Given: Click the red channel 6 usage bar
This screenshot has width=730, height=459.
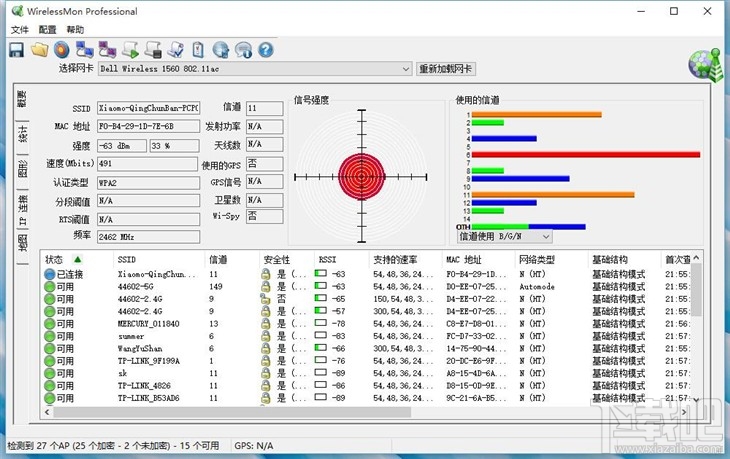Looking at the screenshot, I should tap(586, 155).
